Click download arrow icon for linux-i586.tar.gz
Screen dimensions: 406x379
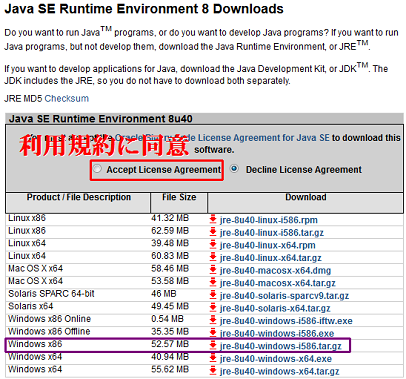(213, 232)
